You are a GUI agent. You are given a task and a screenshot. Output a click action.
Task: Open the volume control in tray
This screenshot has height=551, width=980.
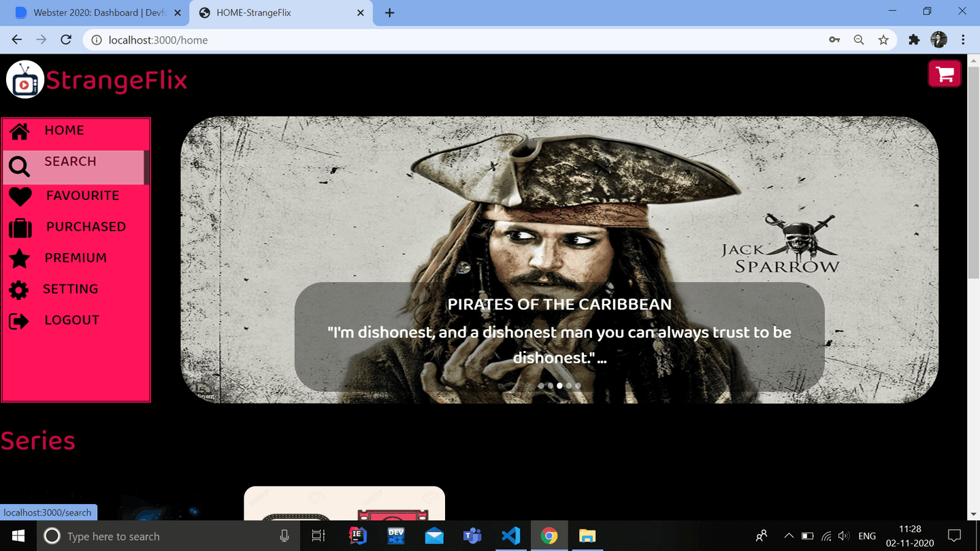[x=845, y=536]
